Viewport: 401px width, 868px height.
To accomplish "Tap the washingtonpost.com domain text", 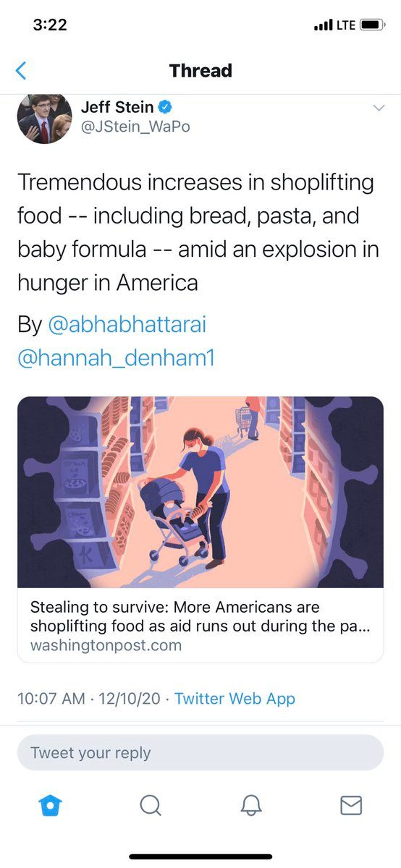I will point(106,645).
